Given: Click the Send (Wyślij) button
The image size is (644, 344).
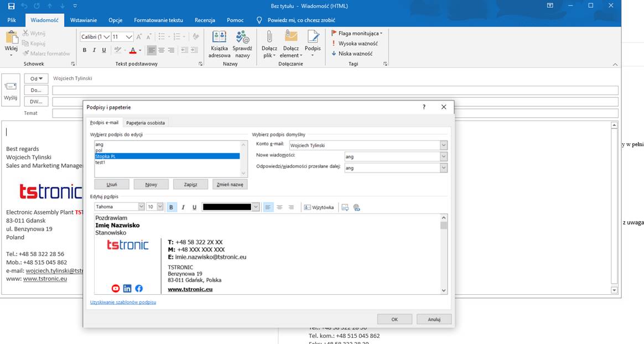Looking at the screenshot, I should click(x=11, y=90).
